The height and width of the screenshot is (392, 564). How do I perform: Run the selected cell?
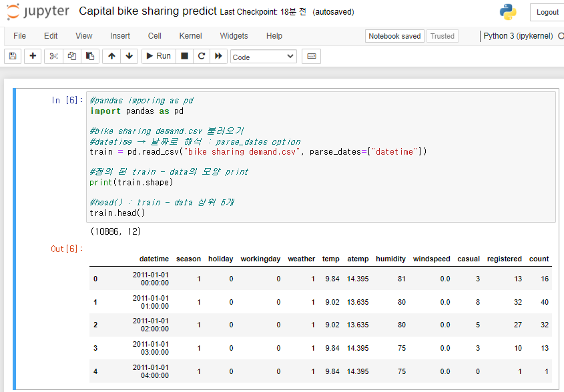pos(159,56)
